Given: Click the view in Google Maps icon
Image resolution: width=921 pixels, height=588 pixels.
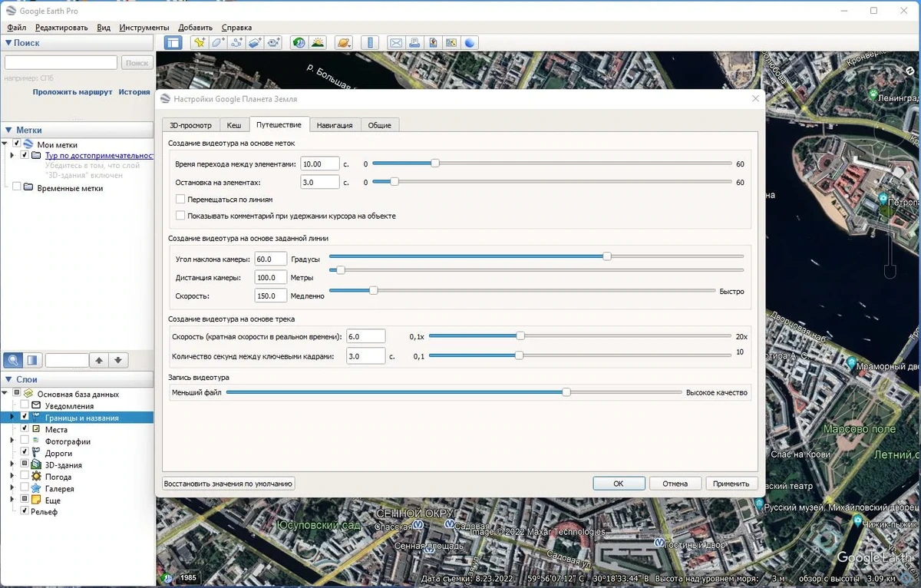Looking at the screenshot, I should [x=451, y=43].
